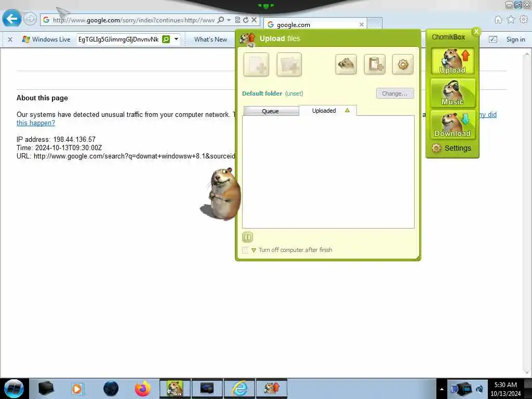Switch to ChomikBox Upload taskbar button
The width and height of the screenshot is (532, 399).
[272, 389]
